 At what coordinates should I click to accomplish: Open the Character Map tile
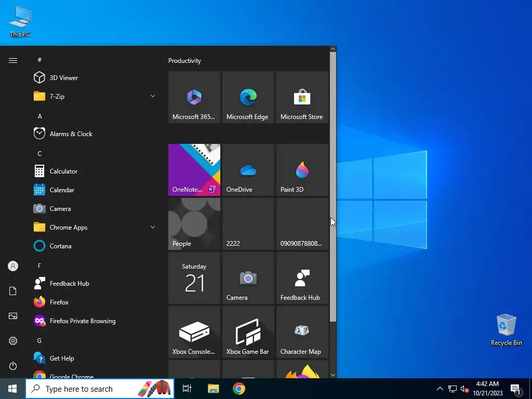[302, 332]
